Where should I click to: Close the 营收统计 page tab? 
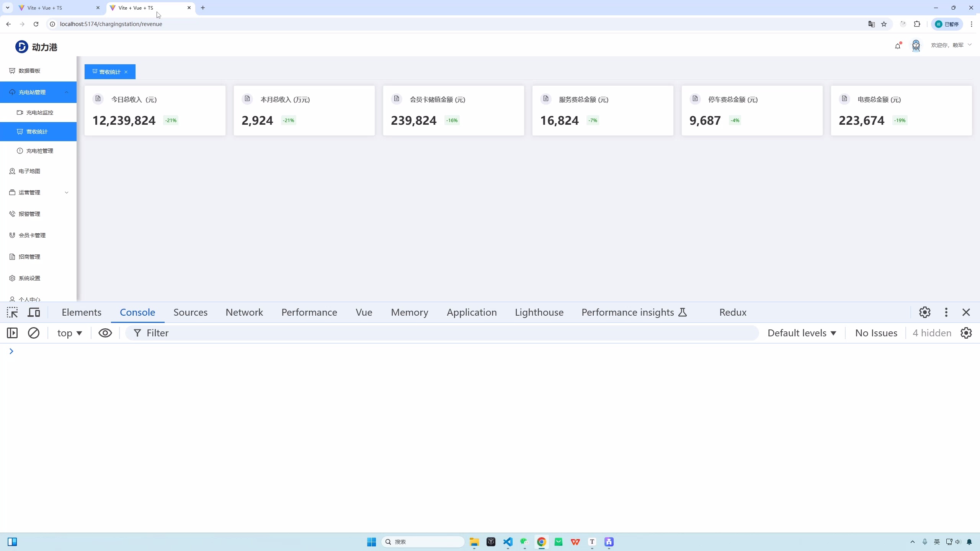click(126, 72)
